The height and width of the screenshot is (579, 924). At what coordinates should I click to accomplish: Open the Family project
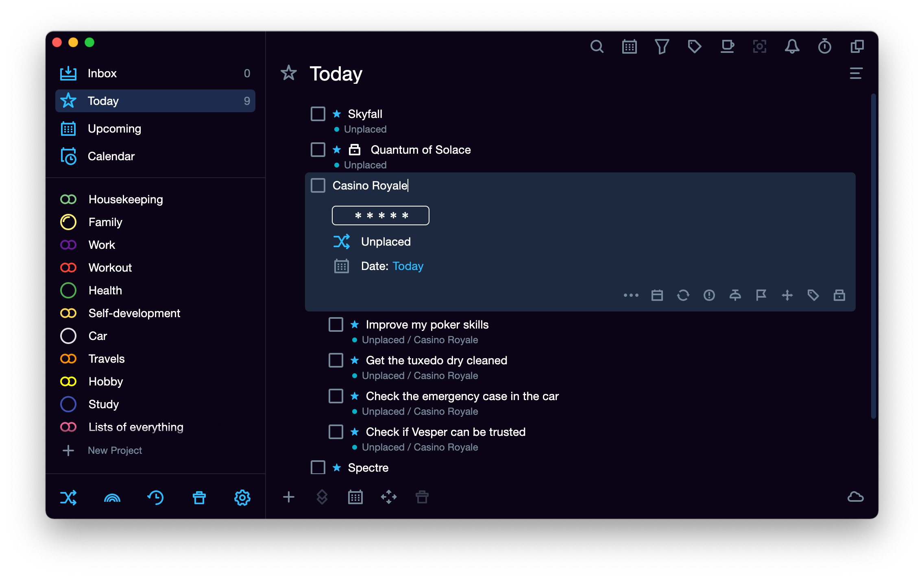(155, 222)
